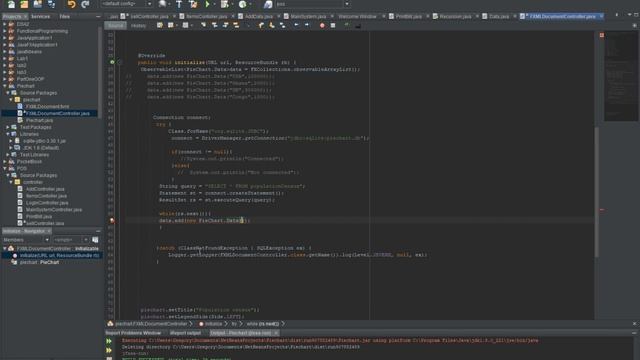The image size is (640, 360).
Task: Click the editor vertical scrollbar
Action: (x=596, y=192)
